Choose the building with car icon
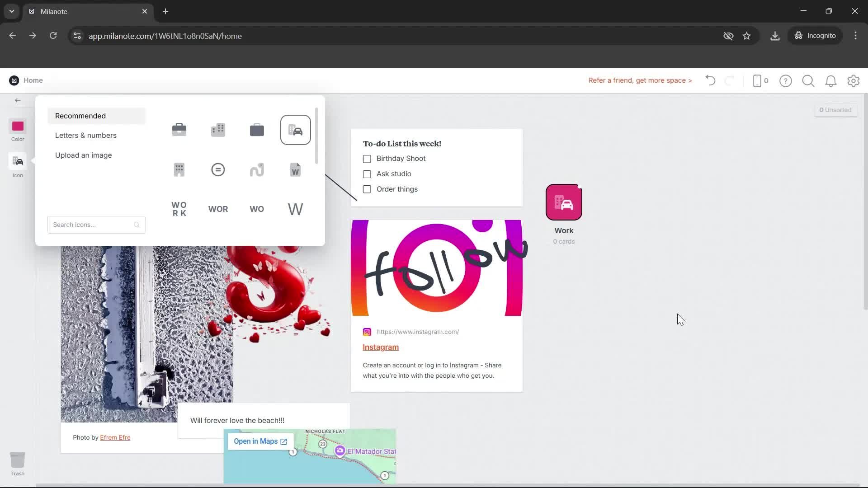Viewport: 868px width, 488px height. pyautogui.click(x=295, y=130)
